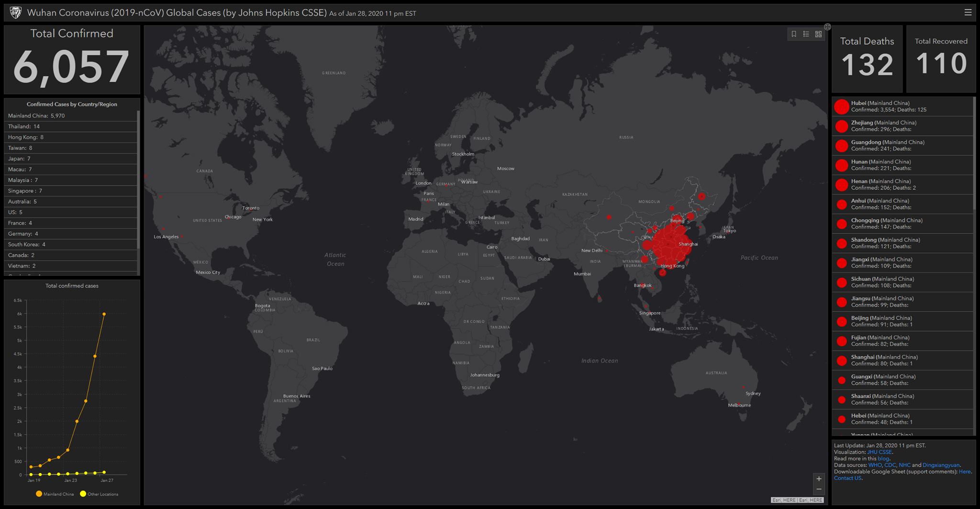Select the Shaanxi (Mainland China) entry

(x=902, y=400)
